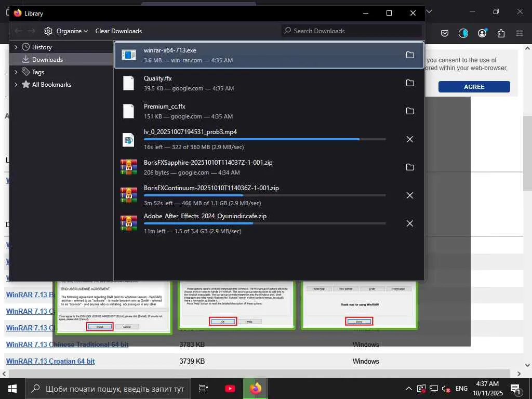Go back in Library navigation
The image size is (532, 399).
pyautogui.click(x=18, y=31)
